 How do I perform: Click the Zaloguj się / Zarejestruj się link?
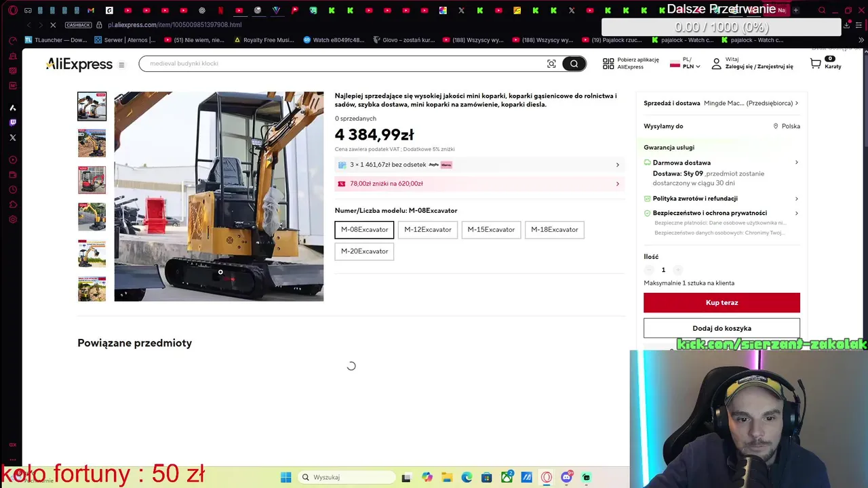[x=759, y=67]
